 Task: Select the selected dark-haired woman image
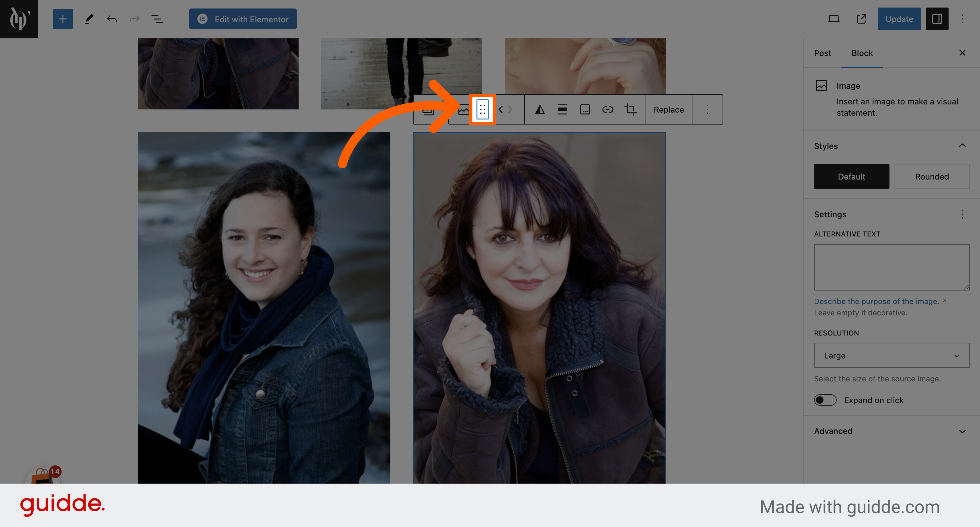[539, 308]
